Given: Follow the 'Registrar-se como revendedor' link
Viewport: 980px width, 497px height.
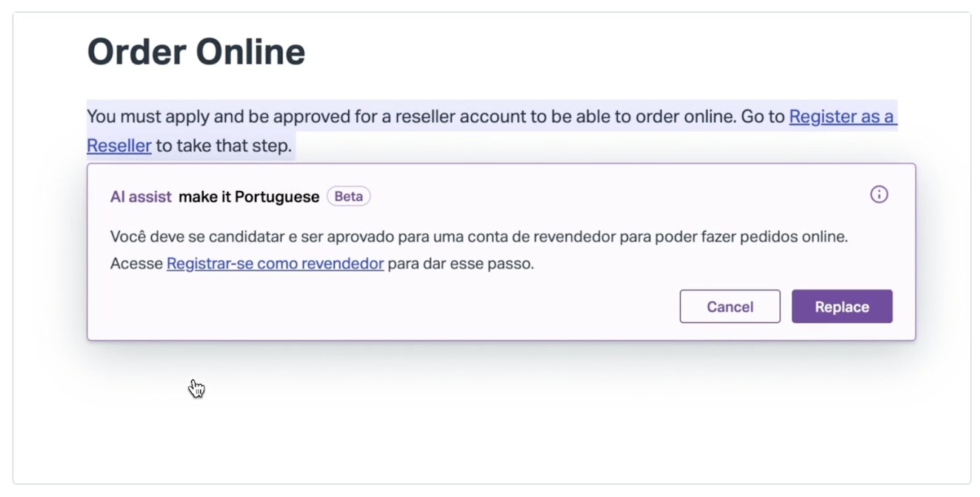Looking at the screenshot, I should 275,264.
